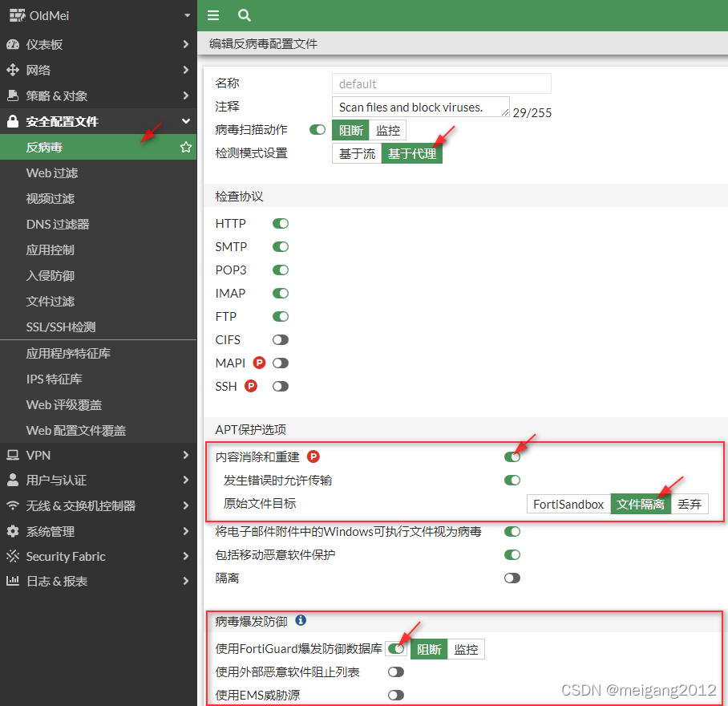Toggle 发生错误时允许传输 switch

[512, 480]
